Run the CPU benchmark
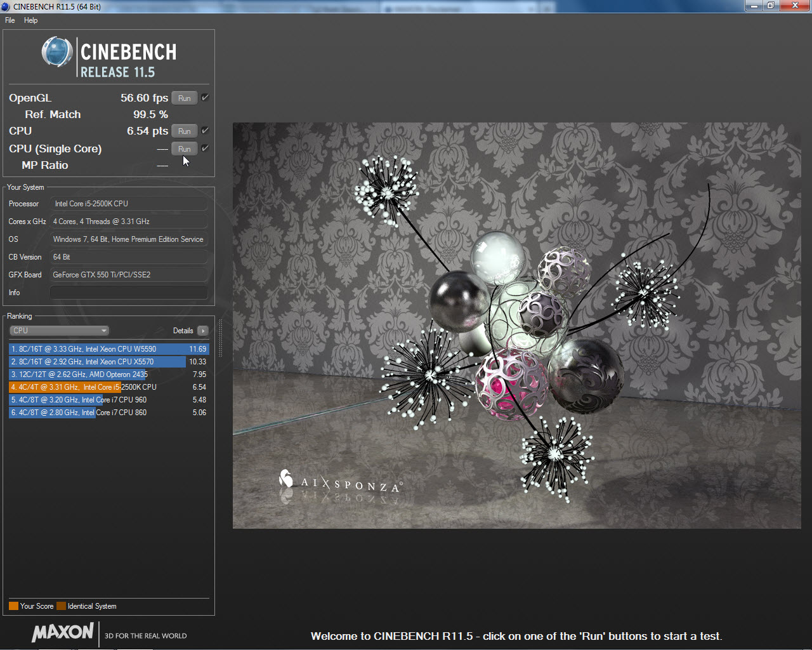Viewport: 812px width, 650px height. pos(185,131)
